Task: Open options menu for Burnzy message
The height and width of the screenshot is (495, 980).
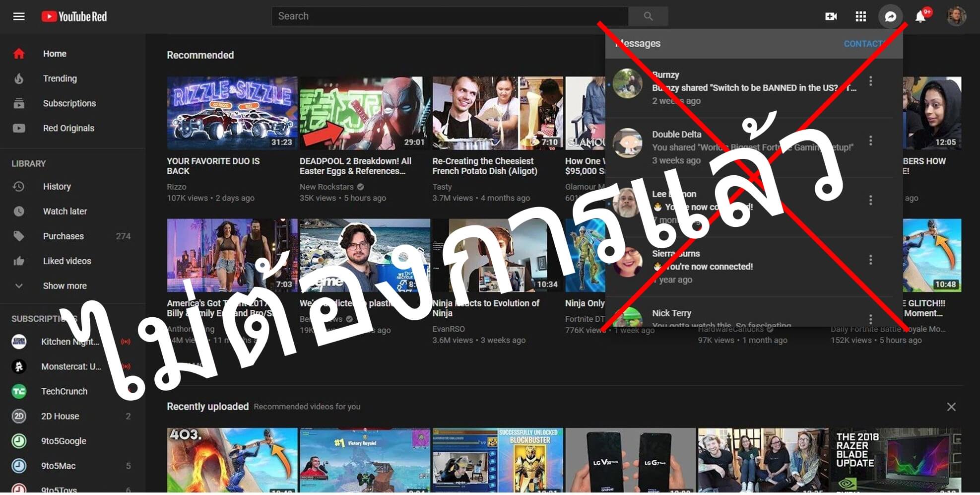Action: pos(871,81)
